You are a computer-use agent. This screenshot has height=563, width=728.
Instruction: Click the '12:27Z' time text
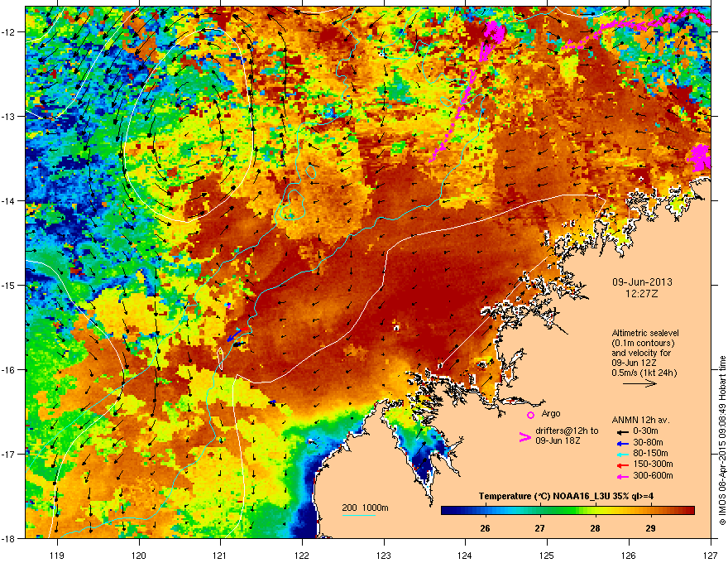[x=642, y=294]
